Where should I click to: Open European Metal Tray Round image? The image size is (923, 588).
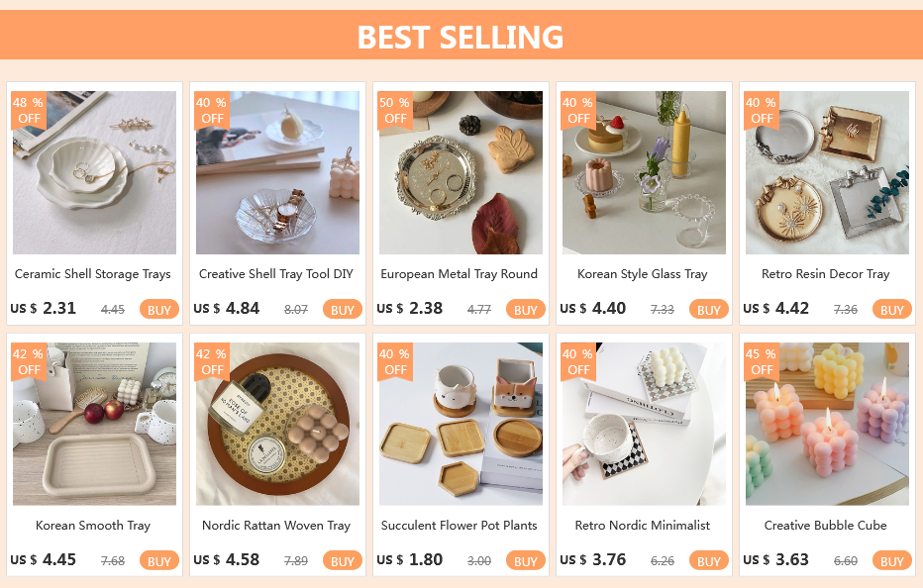(461, 172)
